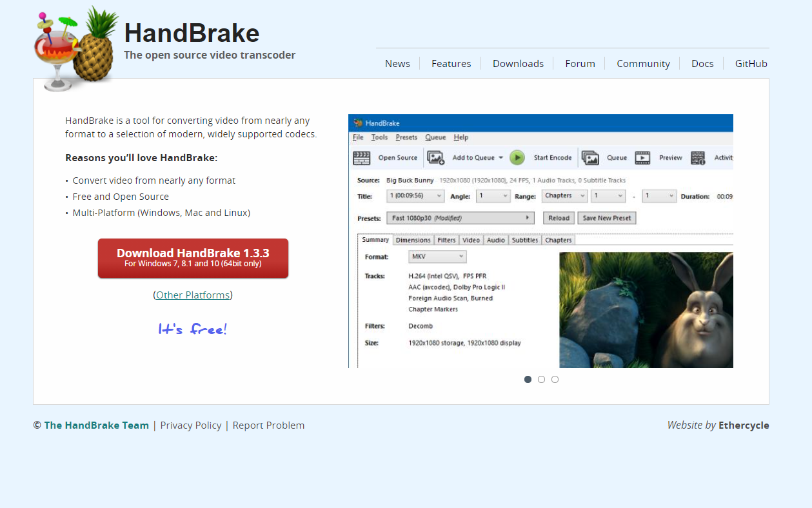Open the Privacy Policy link
812x508 pixels.
191,425
